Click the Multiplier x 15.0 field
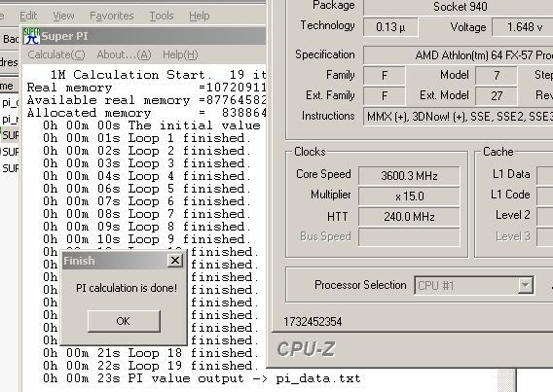553x392 pixels. tap(409, 196)
